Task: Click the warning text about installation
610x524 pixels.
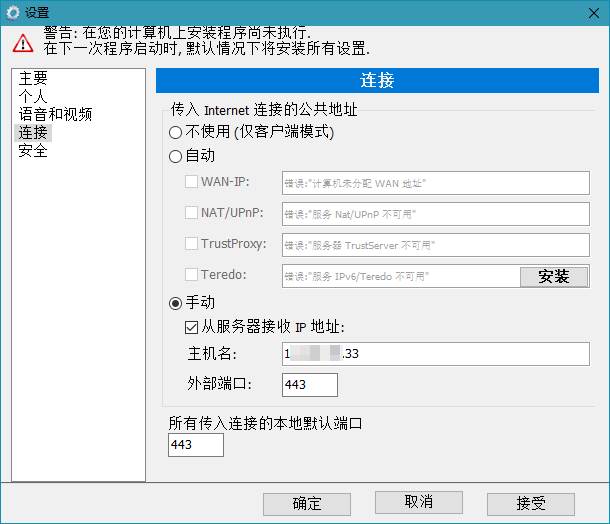Action: click(207, 40)
